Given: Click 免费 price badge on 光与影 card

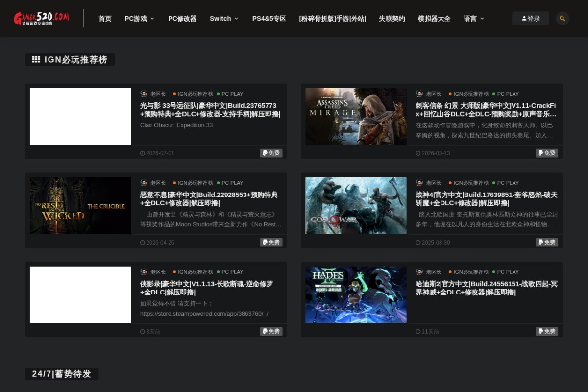Looking at the screenshot, I should pyautogui.click(x=271, y=153).
